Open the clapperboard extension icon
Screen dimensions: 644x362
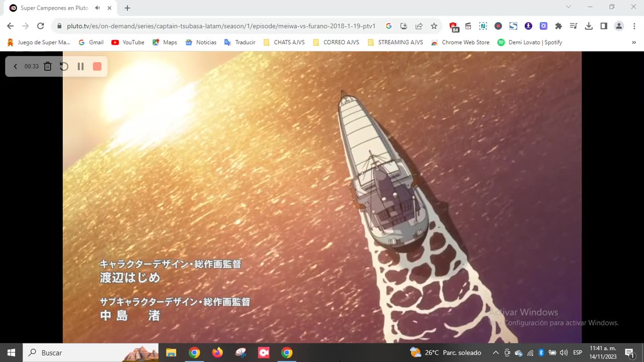click(468, 26)
